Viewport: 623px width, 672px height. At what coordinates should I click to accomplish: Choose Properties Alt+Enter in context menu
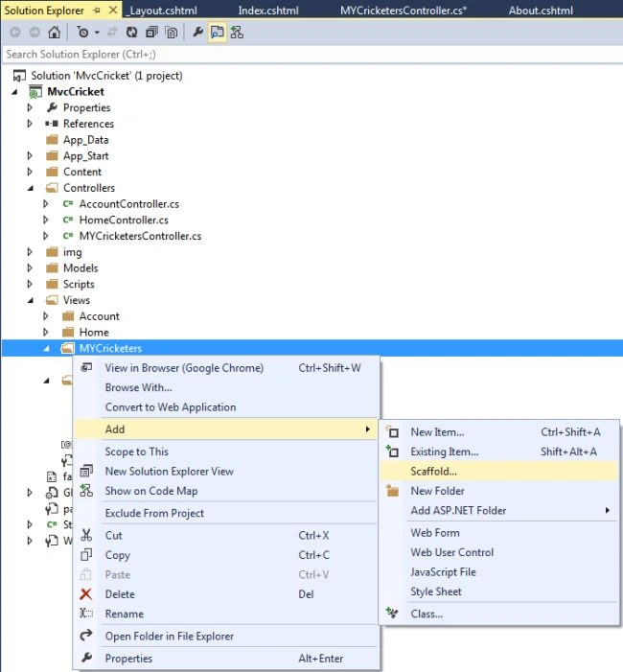tap(227, 659)
